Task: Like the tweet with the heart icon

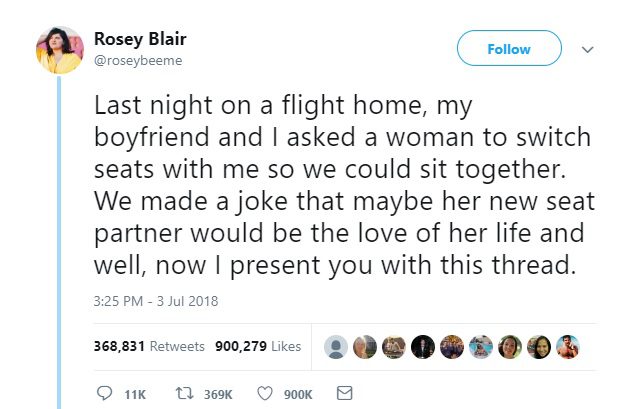Action: click(x=265, y=394)
